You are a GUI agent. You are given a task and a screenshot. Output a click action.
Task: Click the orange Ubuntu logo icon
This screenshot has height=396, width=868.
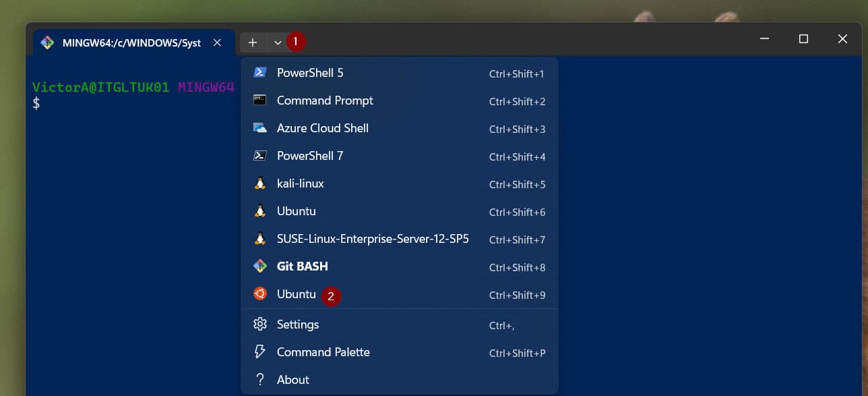[259, 293]
